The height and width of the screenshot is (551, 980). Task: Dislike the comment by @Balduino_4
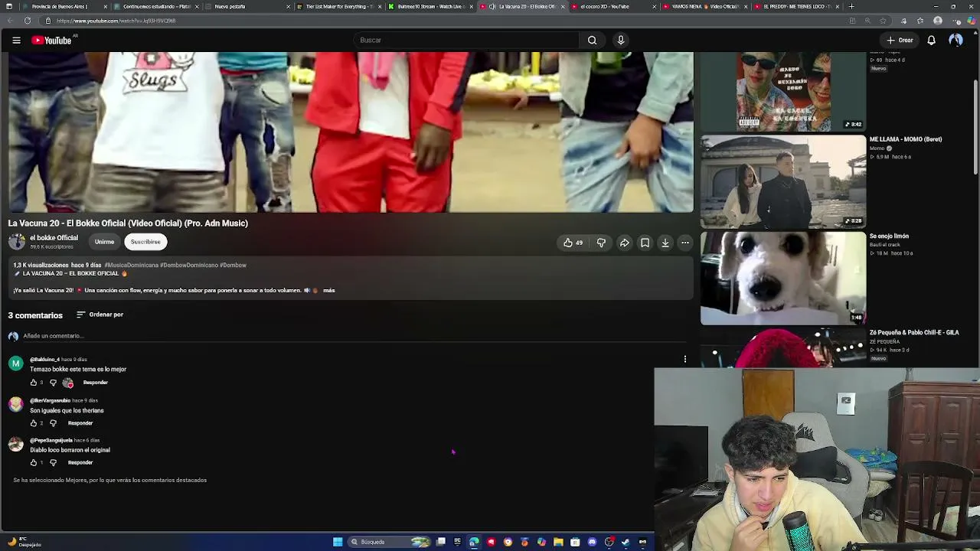53,383
